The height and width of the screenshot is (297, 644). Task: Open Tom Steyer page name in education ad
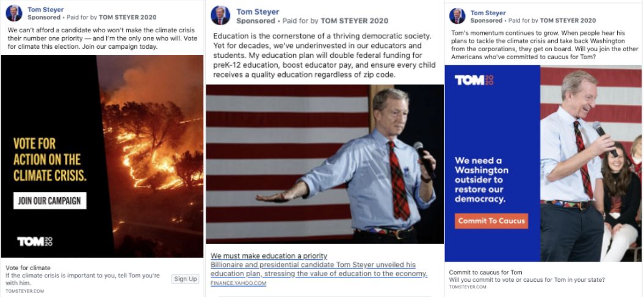tap(258, 12)
